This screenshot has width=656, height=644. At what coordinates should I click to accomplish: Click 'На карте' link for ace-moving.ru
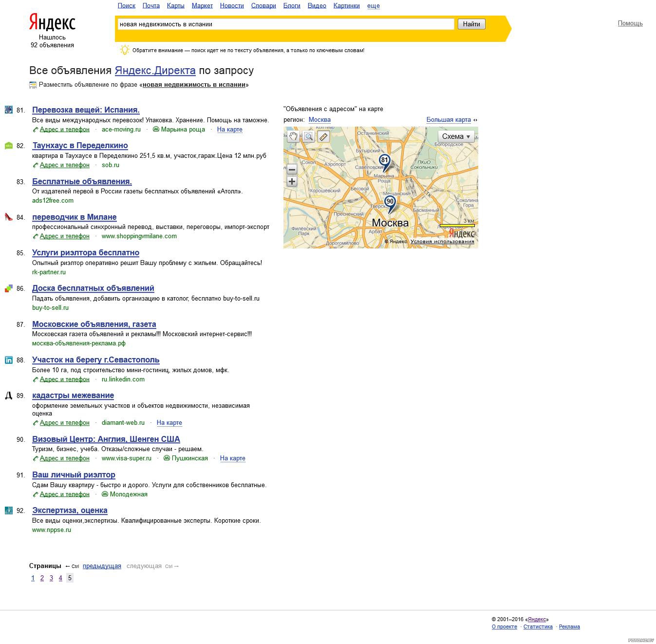coord(229,130)
